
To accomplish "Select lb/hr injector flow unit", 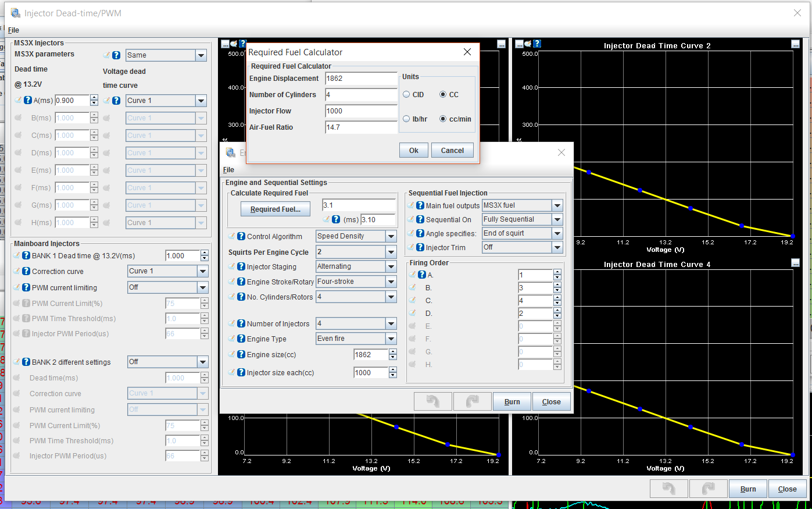I will [407, 119].
